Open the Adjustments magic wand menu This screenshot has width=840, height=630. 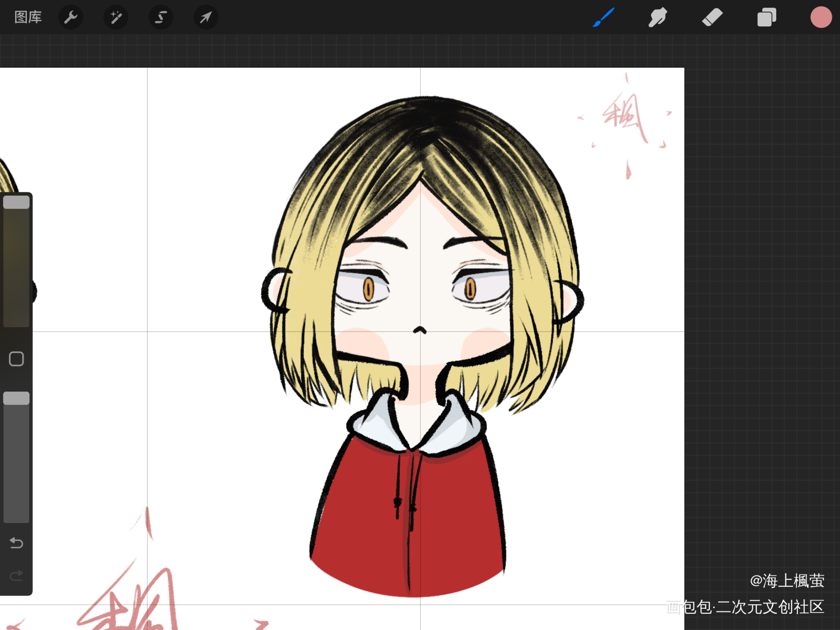[115, 17]
